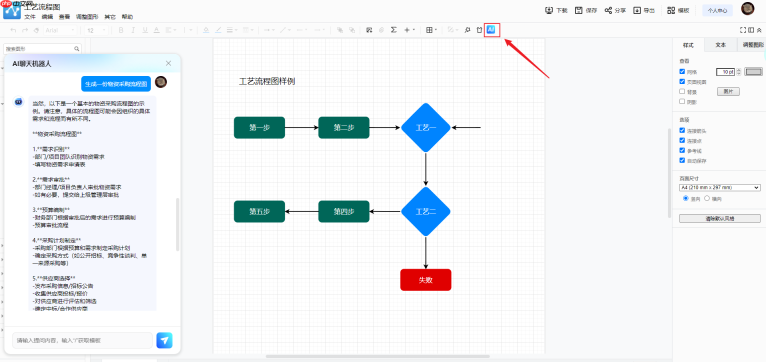Click the 下载 download icon
Screen dimensions: 766x362
tap(549, 10)
